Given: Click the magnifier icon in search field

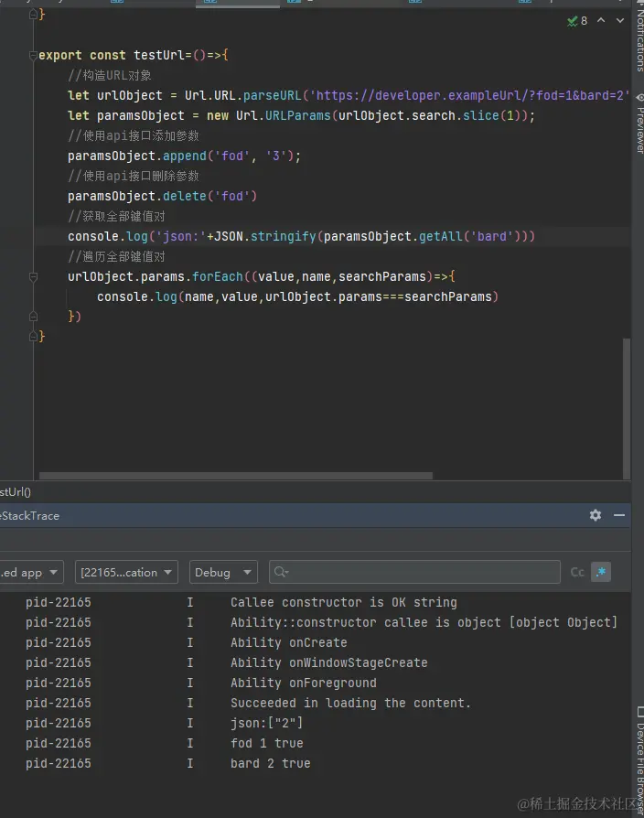Looking at the screenshot, I should point(281,572).
